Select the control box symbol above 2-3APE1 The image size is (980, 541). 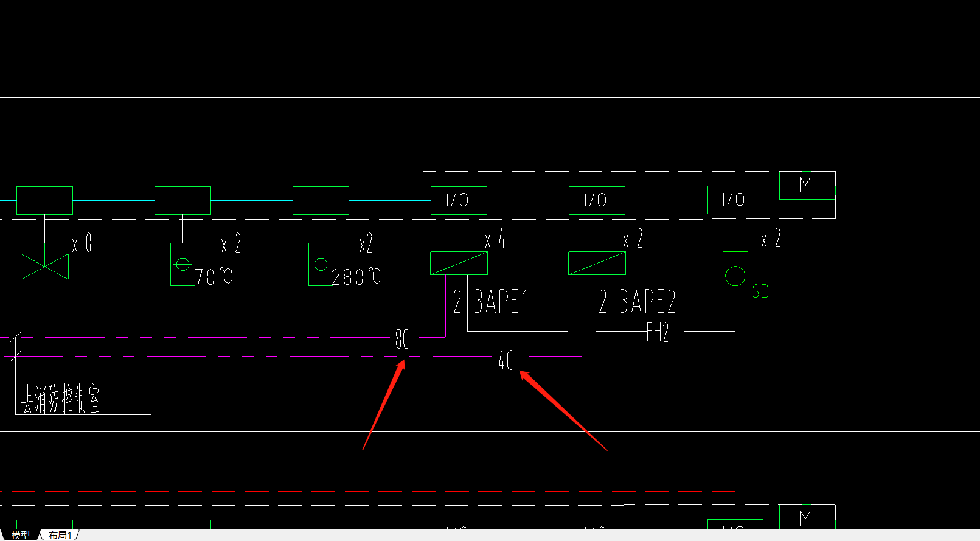click(459, 263)
